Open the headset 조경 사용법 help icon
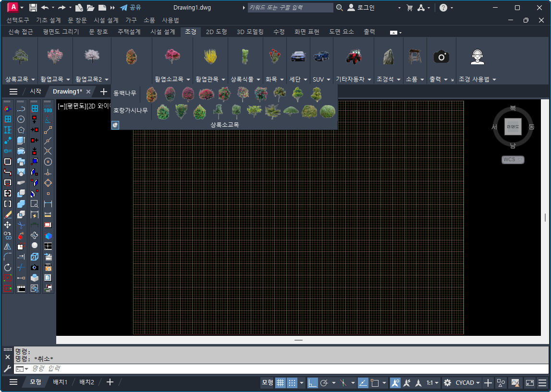The image size is (551, 392). tap(477, 57)
